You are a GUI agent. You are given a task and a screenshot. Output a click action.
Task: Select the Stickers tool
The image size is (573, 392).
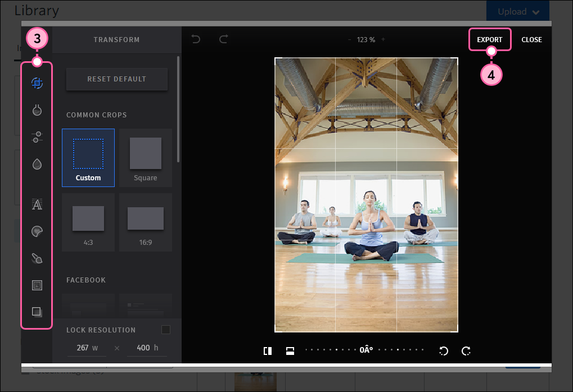pos(36,231)
